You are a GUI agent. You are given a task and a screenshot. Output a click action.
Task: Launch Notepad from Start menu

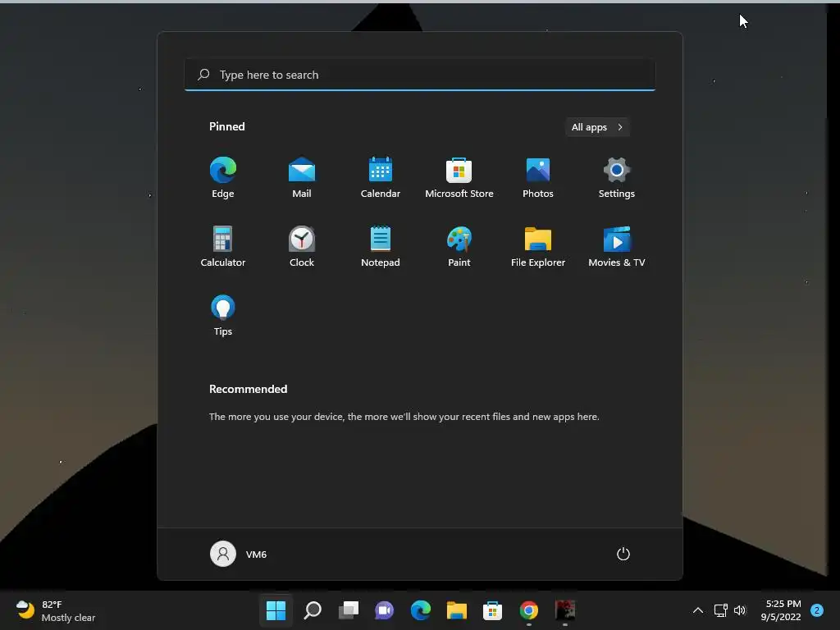click(x=381, y=246)
